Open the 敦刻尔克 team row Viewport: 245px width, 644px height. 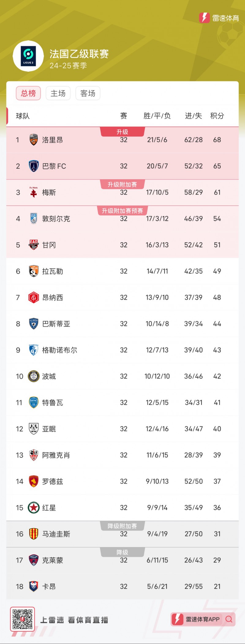(123, 219)
